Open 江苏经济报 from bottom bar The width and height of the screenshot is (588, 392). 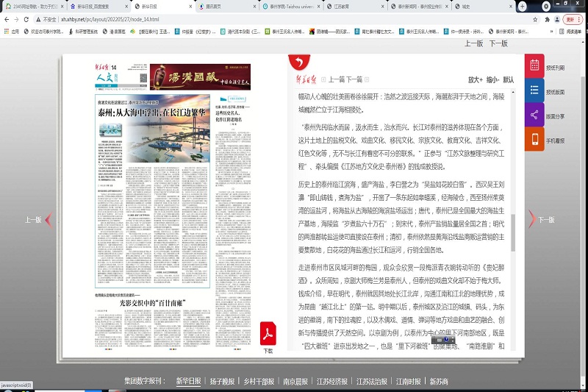click(332, 382)
